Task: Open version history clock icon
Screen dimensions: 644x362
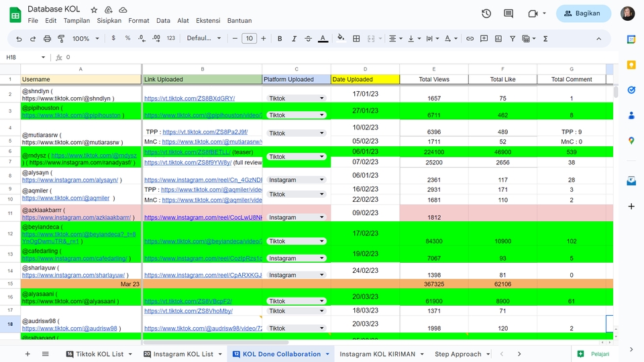Action: tap(486, 13)
